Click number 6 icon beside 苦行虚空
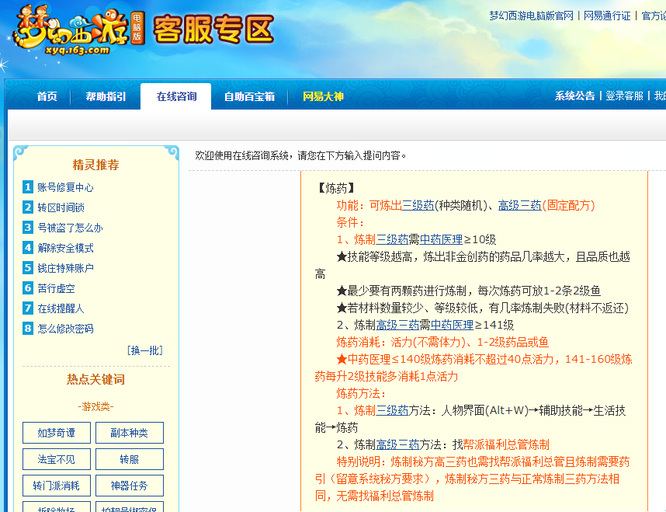 click(28, 288)
